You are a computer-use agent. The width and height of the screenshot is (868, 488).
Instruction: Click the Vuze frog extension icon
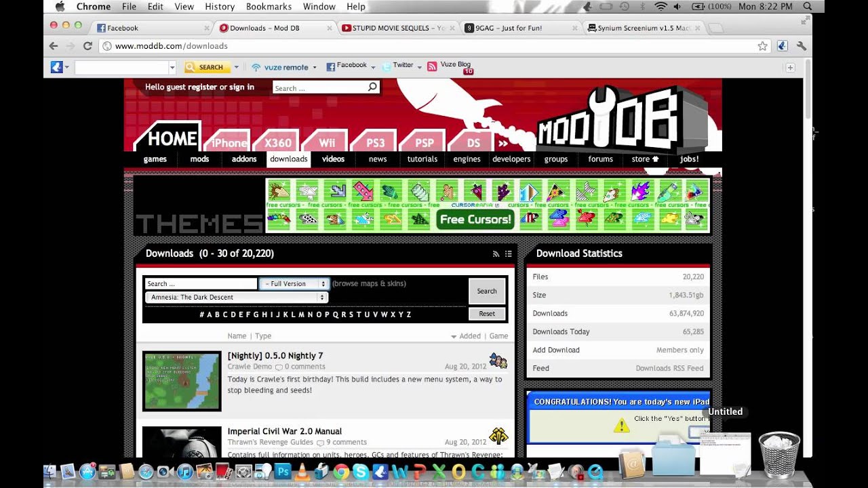point(782,46)
